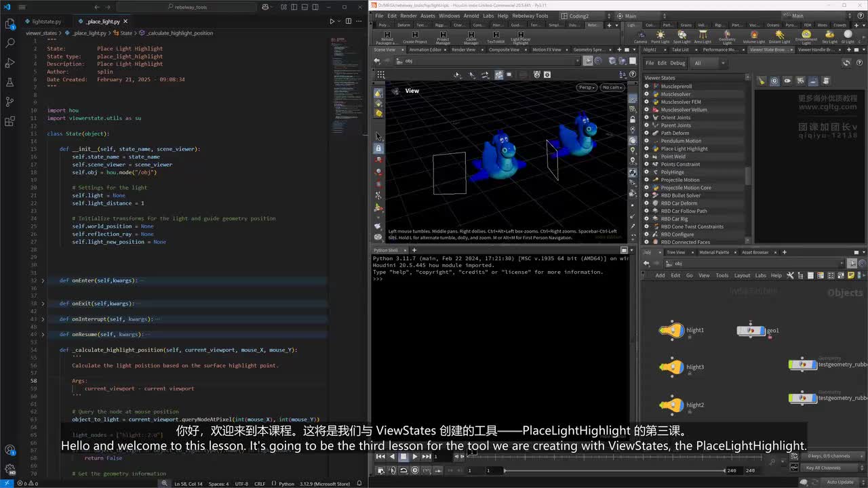Click the Environment Light shelf tool

pyautogui.click(x=806, y=37)
